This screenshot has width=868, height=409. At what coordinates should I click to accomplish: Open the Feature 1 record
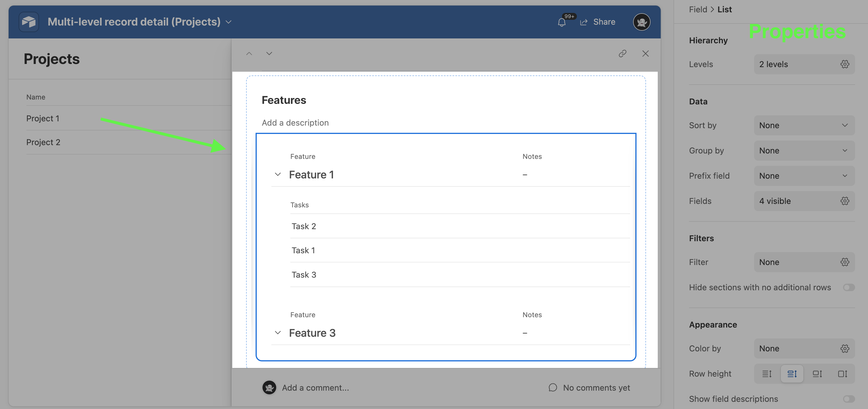(311, 174)
